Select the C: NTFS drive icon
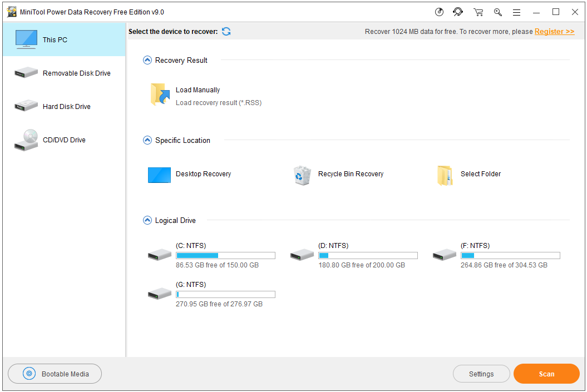Screen dimensions: 587x392 (x=160, y=255)
